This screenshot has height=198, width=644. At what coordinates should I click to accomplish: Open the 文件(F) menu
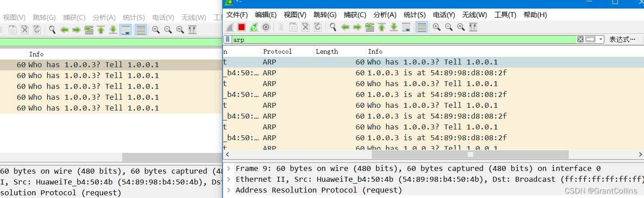(x=237, y=15)
